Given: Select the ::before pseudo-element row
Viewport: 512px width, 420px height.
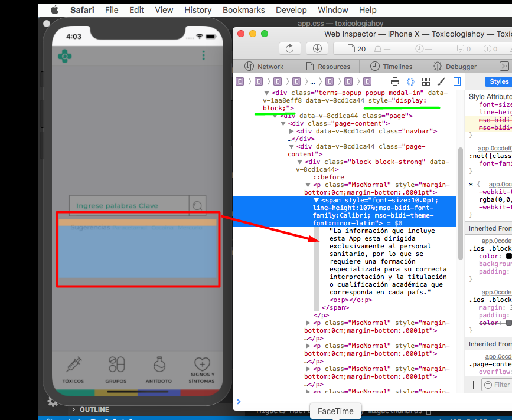Looking at the screenshot, I should [328, 177].
